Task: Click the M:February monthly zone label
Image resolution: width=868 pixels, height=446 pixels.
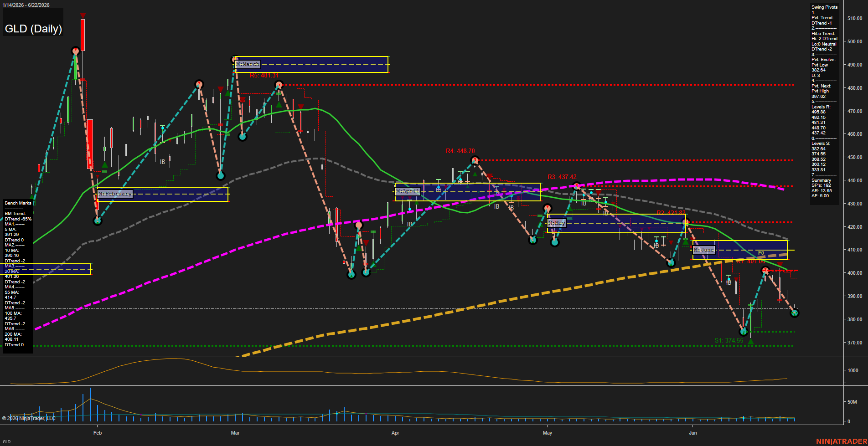Action: (115, 194)
